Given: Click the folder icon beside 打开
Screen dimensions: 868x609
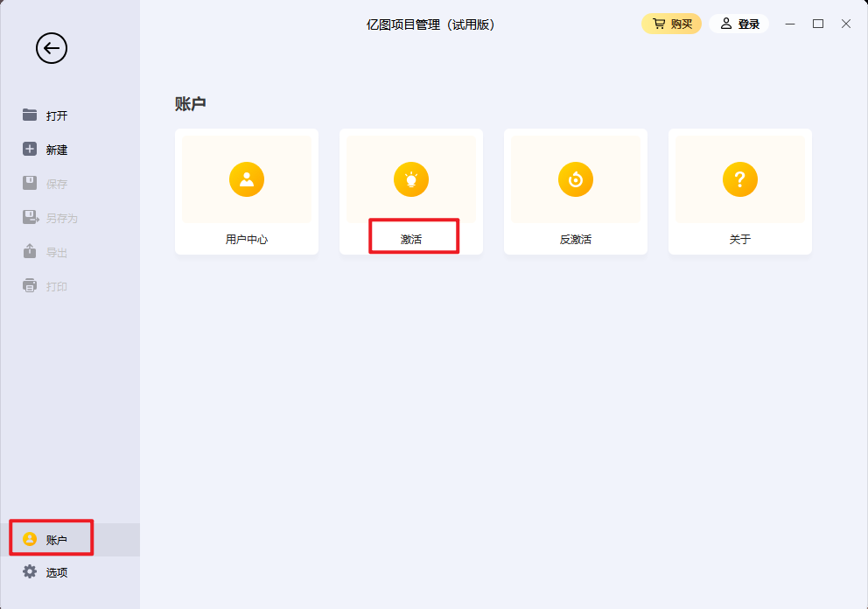Looking at the screenshot, I should (30, 115).
